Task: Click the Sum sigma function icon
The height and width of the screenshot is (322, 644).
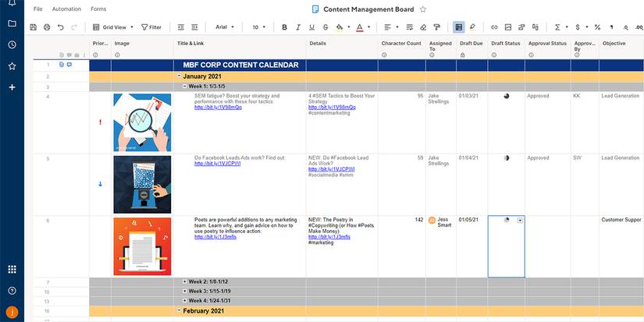Action: coord(557,27)
